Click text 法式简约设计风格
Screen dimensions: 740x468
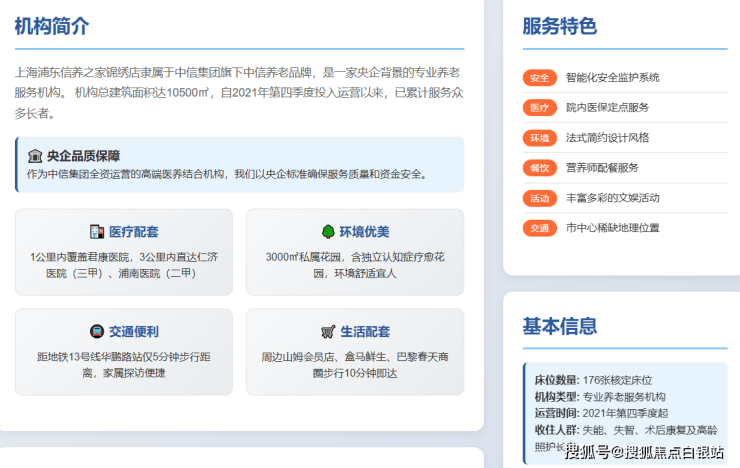coord(607,138)
